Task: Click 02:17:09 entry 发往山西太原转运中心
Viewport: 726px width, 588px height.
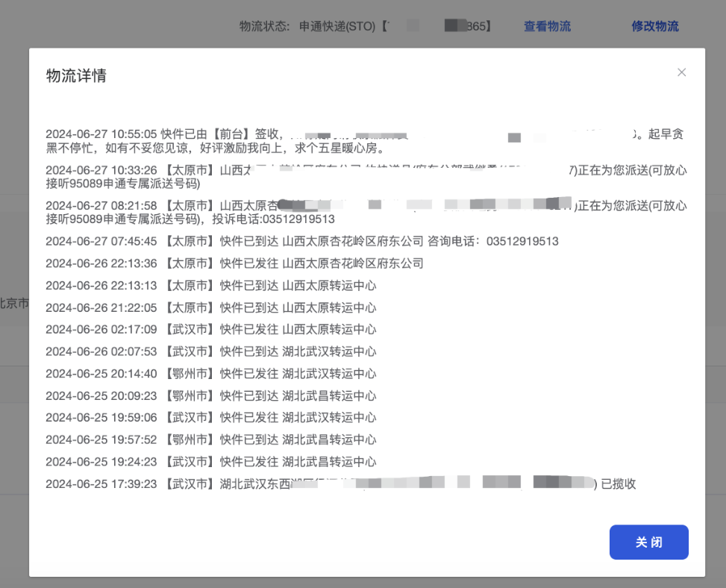Action: (210, 330)
